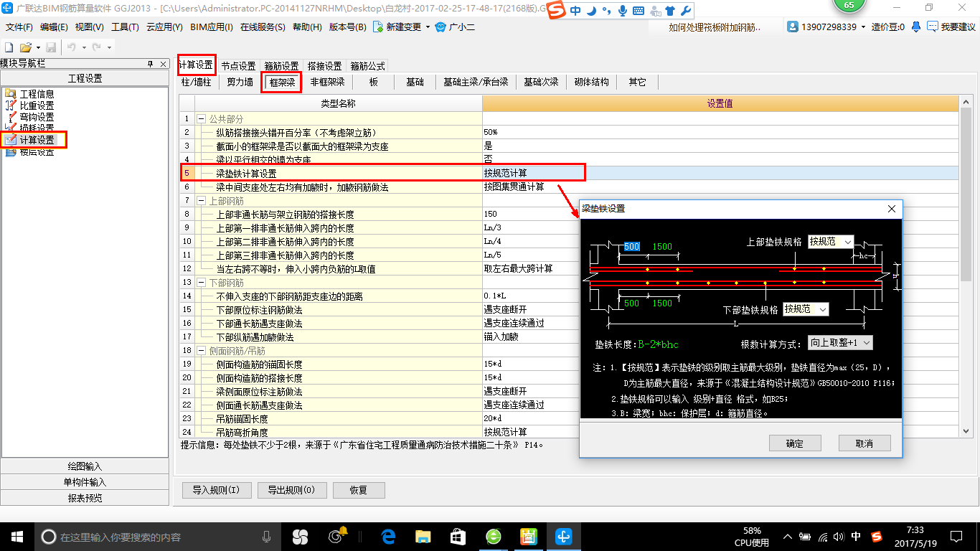Screen dimensions: 980x551
Task: Click the Sogou moon icon
Action: point(591,10)
